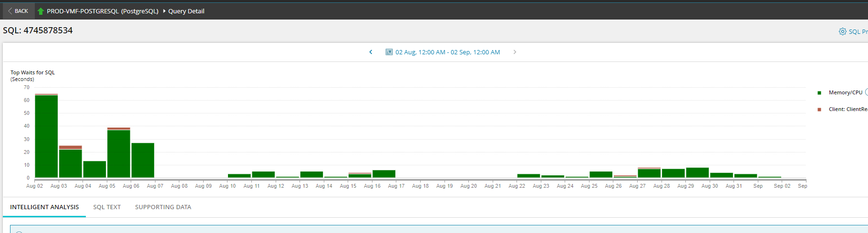Click the Aug 02 bar in chart
The height and width of the screenshot is (233, 868).
point(46,136)
